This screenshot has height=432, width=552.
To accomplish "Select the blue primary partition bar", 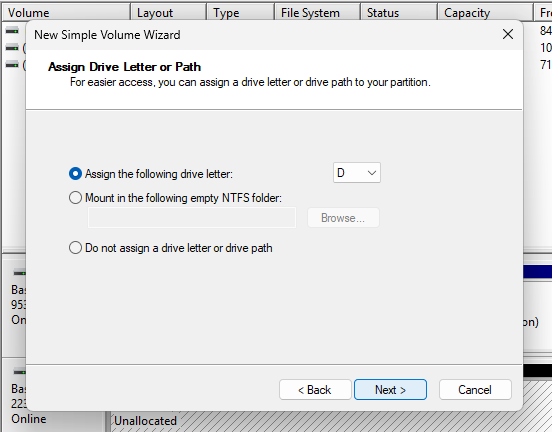I will (x=538, y=272).
